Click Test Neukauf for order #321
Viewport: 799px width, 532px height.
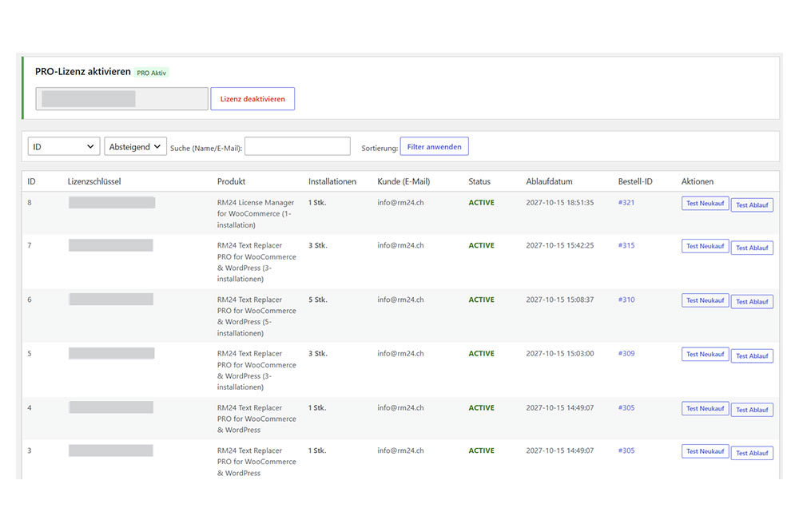click(x=706, y=204)
